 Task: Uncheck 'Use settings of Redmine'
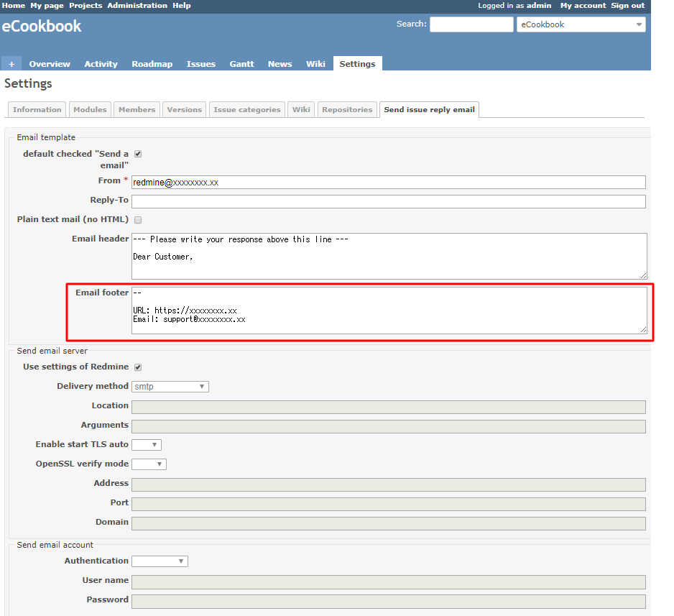click(137, 367)
